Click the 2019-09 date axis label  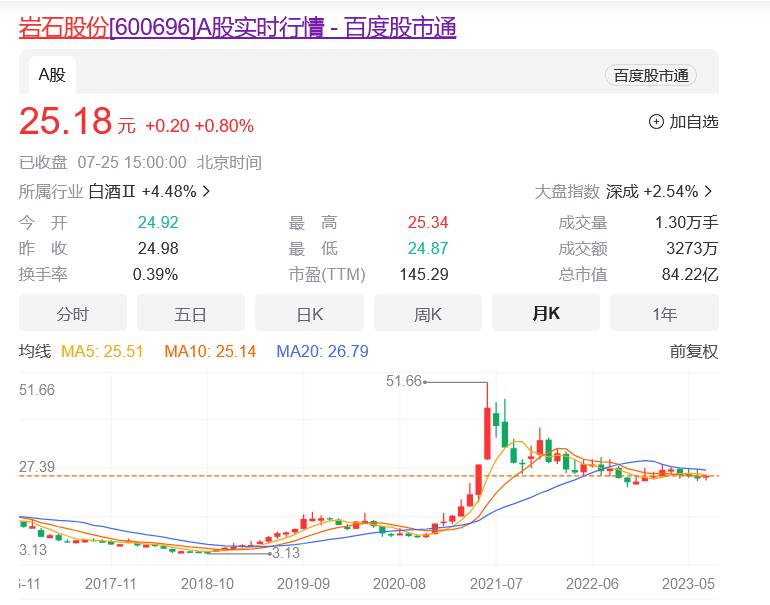(x=303, y=584)
